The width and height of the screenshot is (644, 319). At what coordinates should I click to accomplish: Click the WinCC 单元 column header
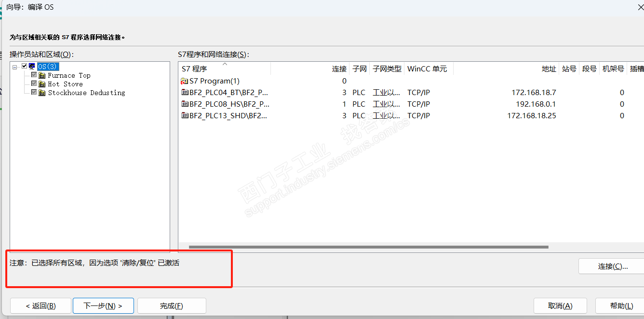(429, 69)
